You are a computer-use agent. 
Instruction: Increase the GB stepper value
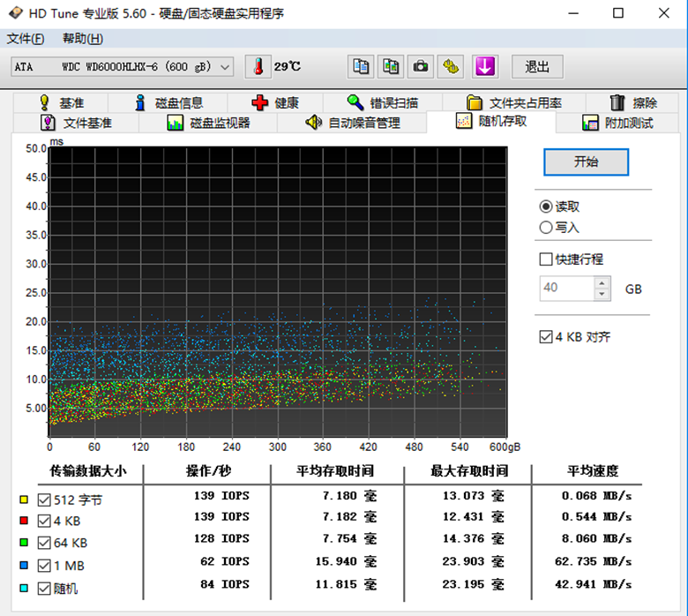pos(602,282)
